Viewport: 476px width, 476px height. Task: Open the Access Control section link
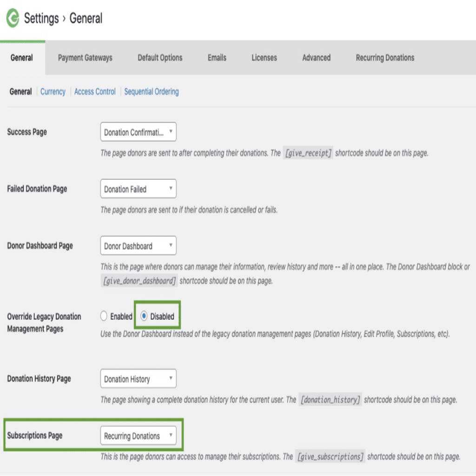click(95, 92)
